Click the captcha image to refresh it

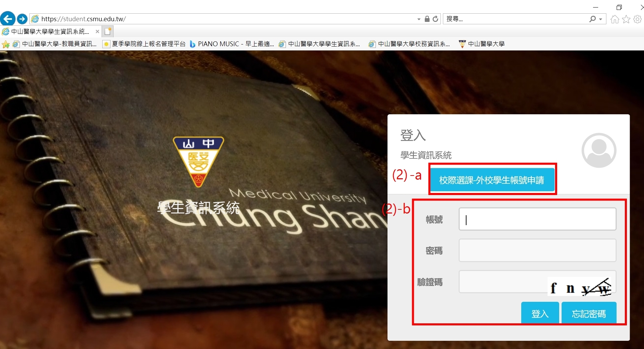(580, 287)
